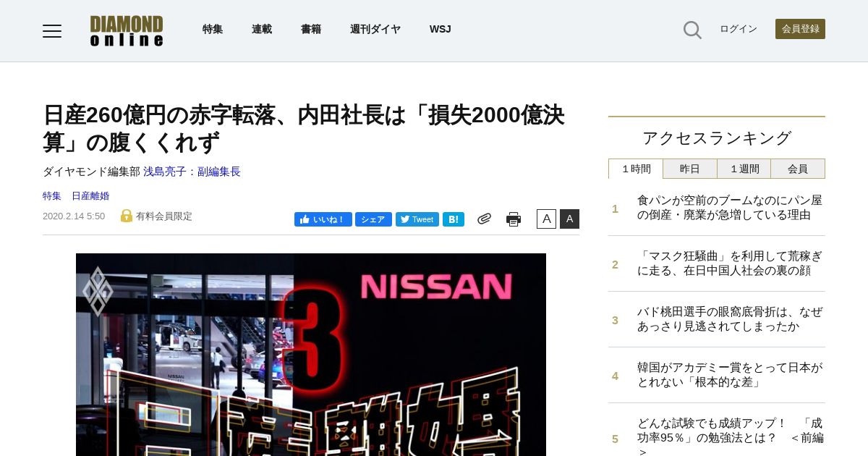Image resolution: width=868 pixels, height=456 pixels.
Task: Click the padlock 有料会員限定 icon
Action: [x=127, y=216]
